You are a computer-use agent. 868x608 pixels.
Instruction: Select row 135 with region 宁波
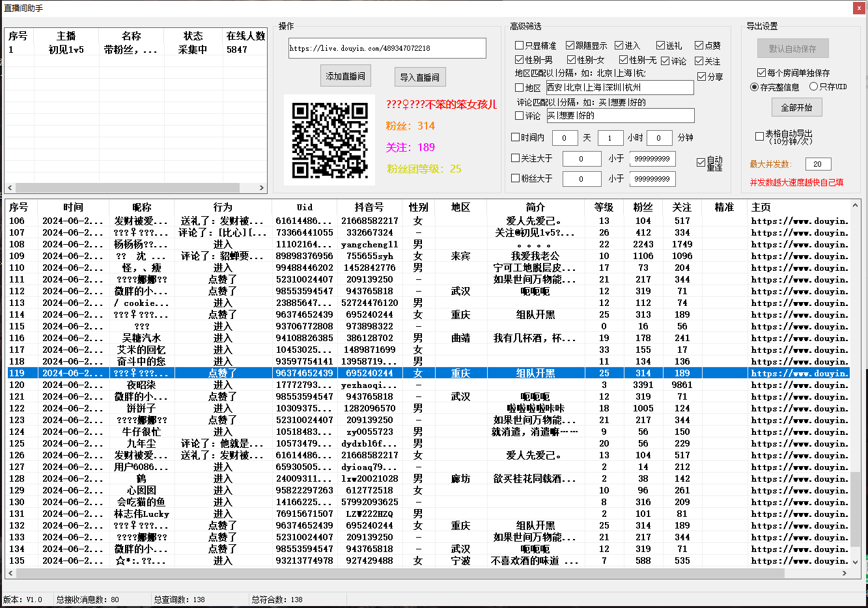click(428, 560)
